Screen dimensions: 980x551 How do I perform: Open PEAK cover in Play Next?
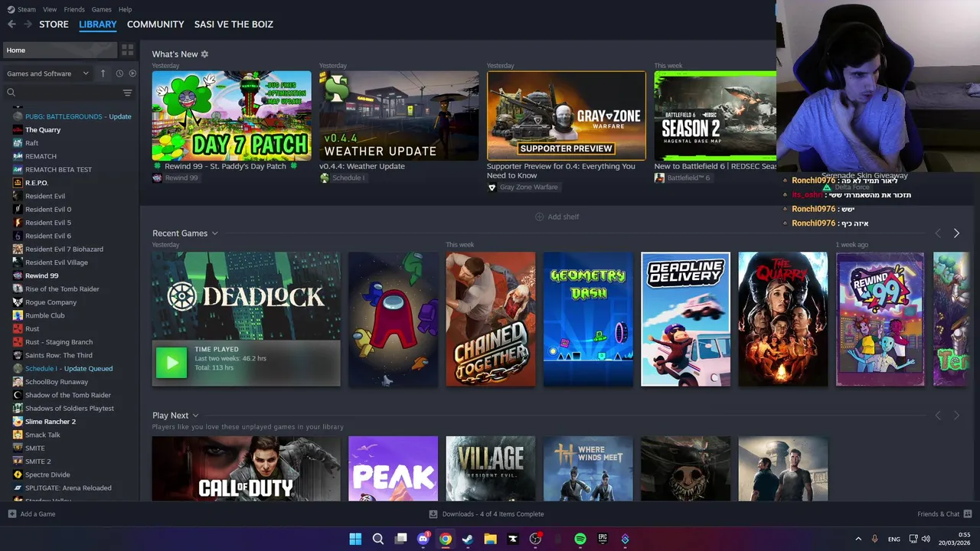click(x=394, y=468)
